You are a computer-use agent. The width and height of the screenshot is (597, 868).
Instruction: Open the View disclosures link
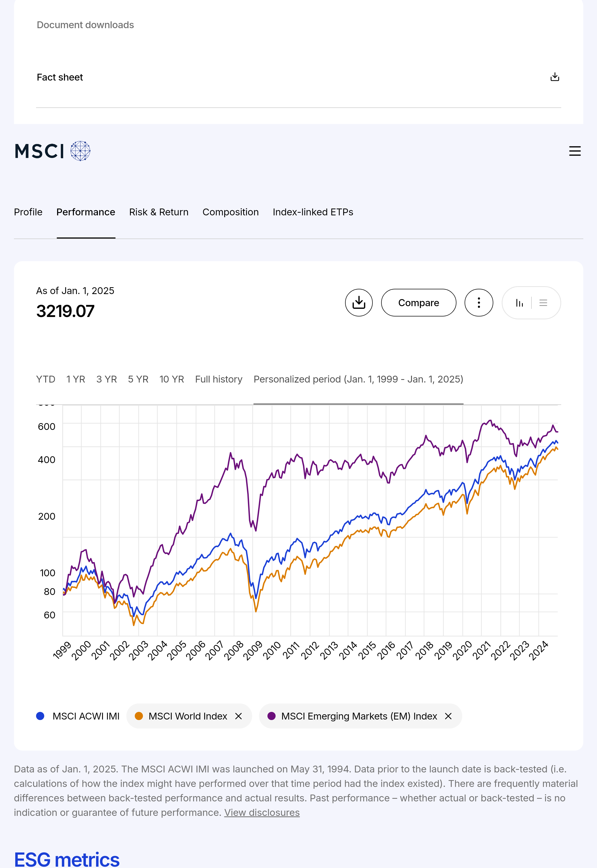tap(262, 813)
